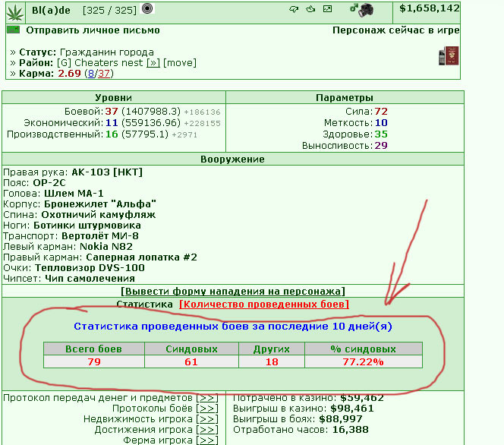Open the camera photo icon
The image size is (504, 445).
[x=366, y=10]
